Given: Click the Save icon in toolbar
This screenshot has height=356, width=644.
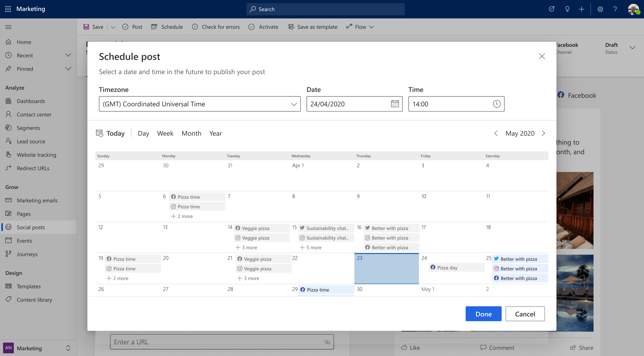Looking at the screenshot, I should (86, 27).
